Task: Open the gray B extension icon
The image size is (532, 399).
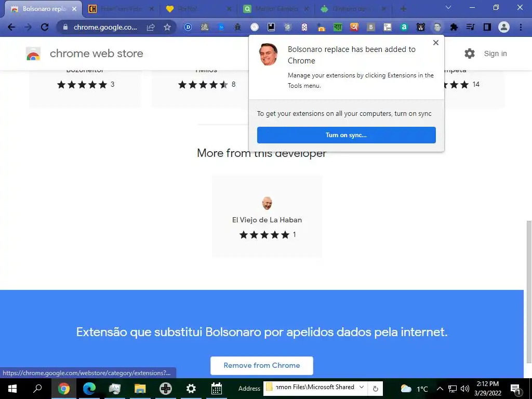Action: click(371, 27)
